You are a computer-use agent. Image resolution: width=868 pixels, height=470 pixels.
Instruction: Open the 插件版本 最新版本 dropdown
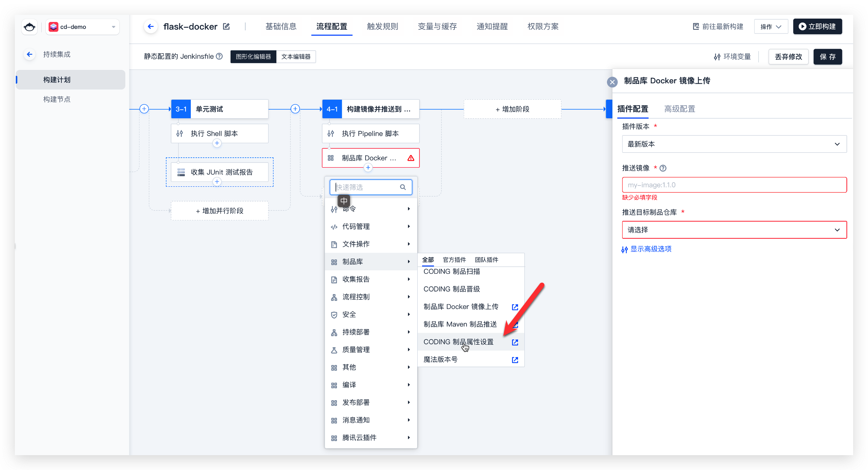(x=734, y=144)
